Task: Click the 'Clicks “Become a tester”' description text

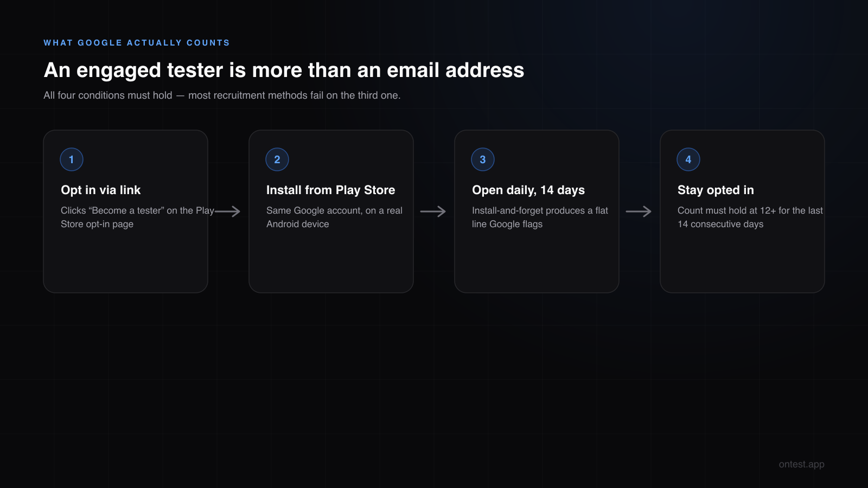Action: [x=138, y=217]
